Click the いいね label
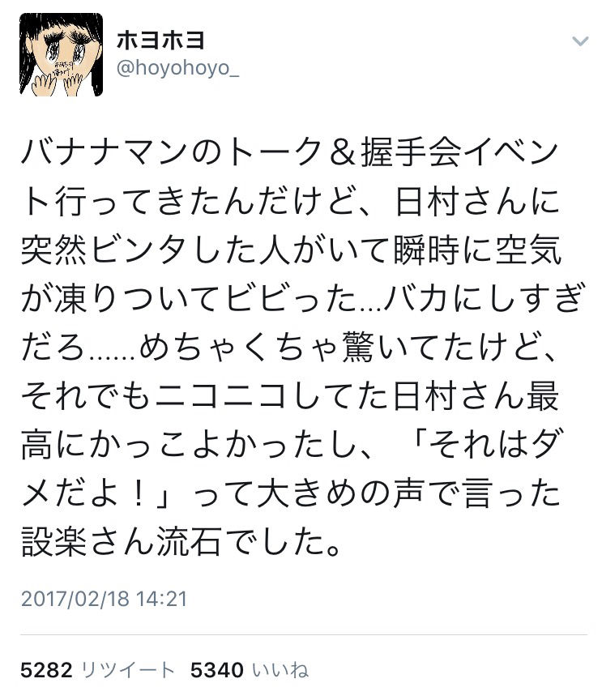This screenshot has width=602, height=700. pos(280,670)
